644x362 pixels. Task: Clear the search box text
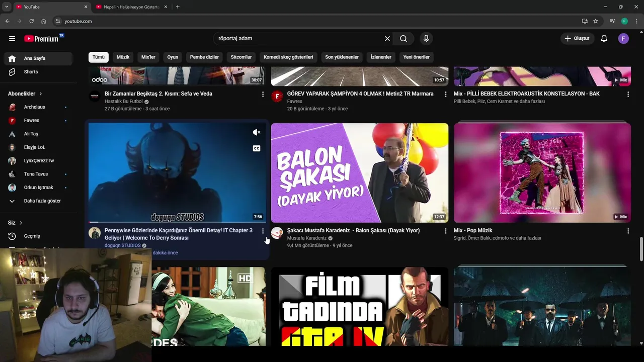point(387,39)
